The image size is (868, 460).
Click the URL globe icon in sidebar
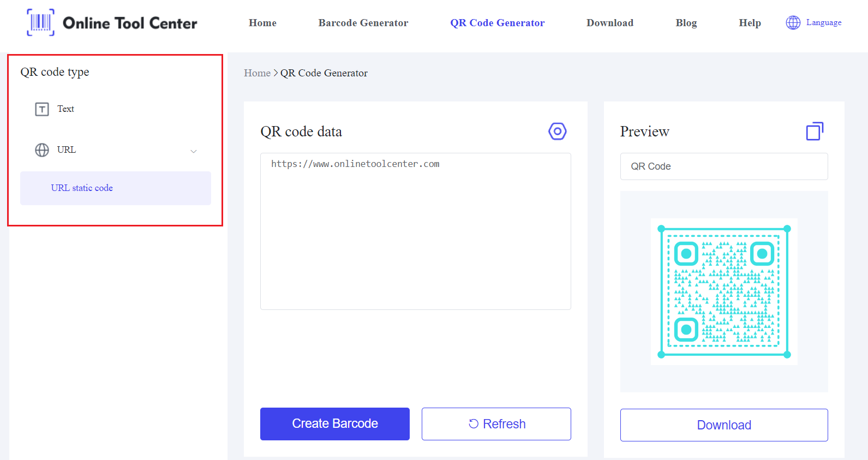point(42,150)
